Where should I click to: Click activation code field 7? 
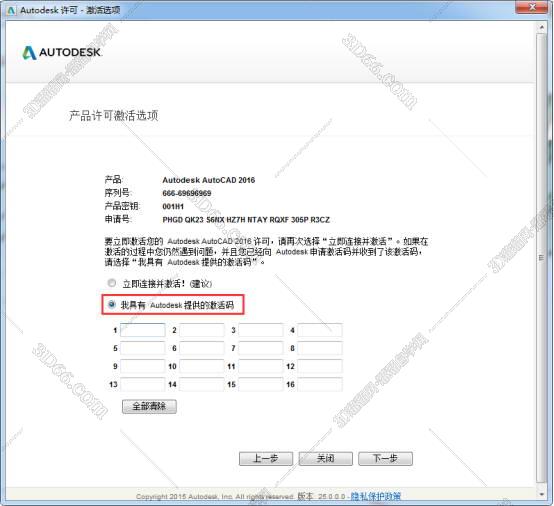[x=261, y=348]
